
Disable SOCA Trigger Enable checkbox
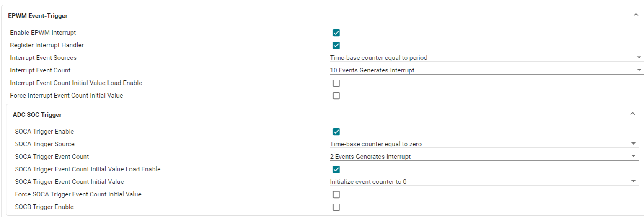click(x=336, y=132)
